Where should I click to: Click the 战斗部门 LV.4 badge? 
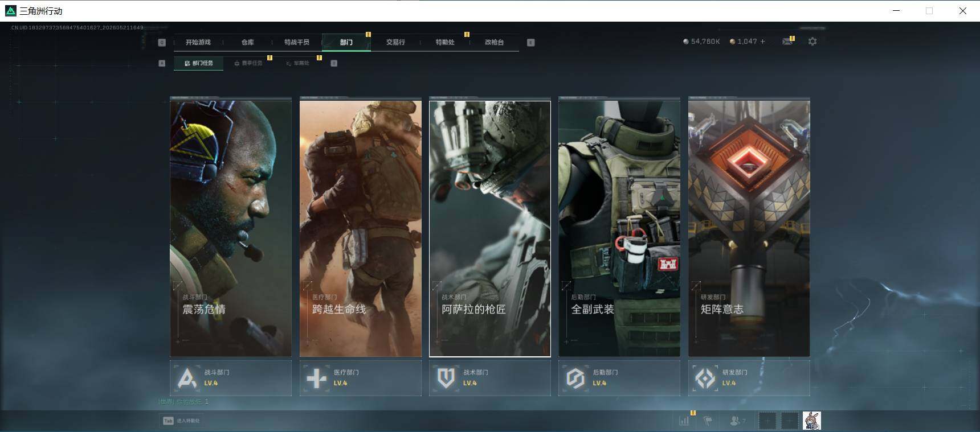tap(231, 378)
